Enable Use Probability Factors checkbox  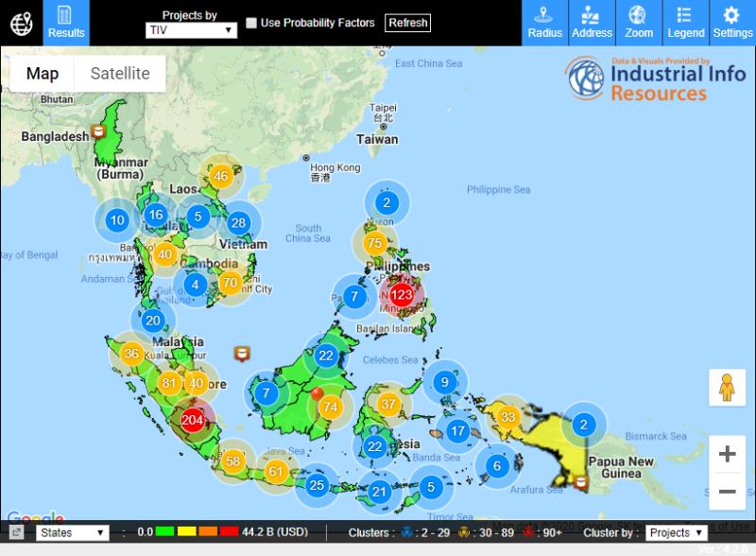[251, 23]
